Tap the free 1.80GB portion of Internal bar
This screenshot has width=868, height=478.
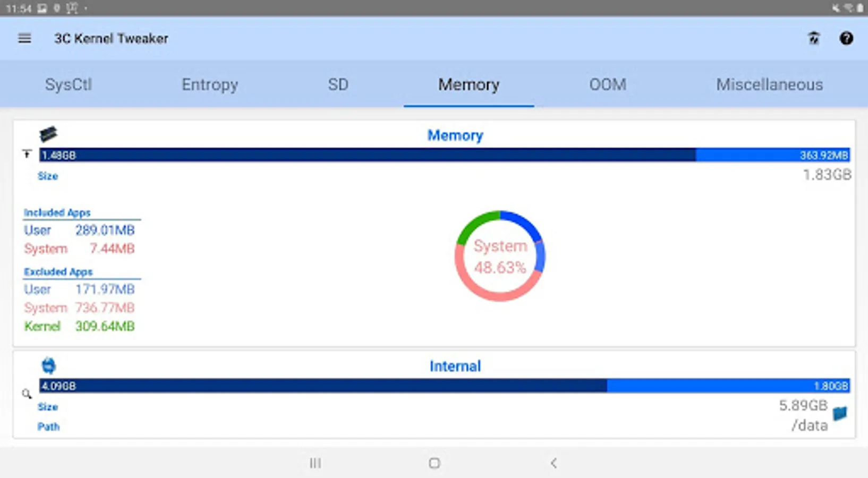pos(728,386)
